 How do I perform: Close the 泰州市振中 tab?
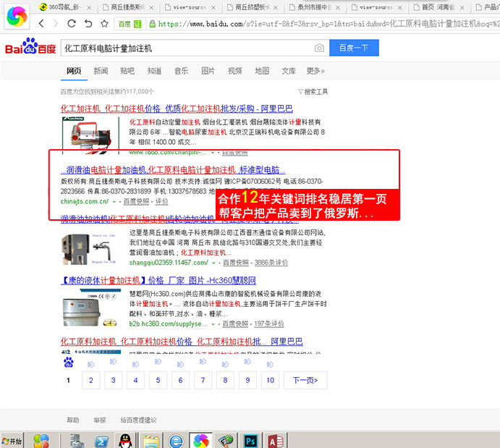[x=338, y=8]
